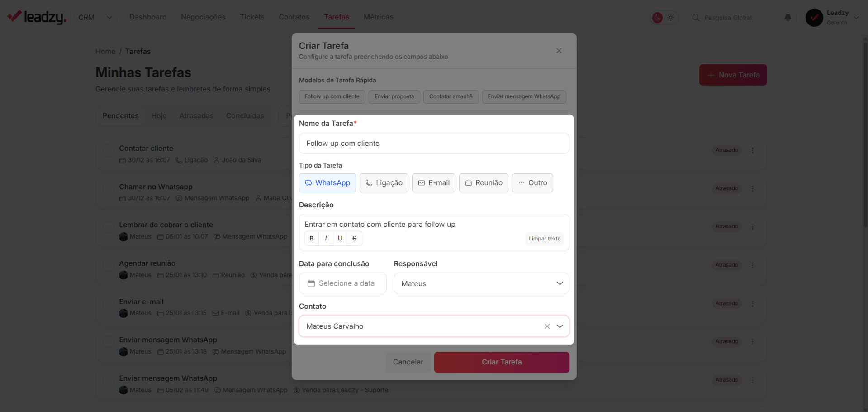This screenshot has width=868, height=412.
Task: Open options menu for Chamar no Whatsapp row
Action: click(x=753, y=188)
